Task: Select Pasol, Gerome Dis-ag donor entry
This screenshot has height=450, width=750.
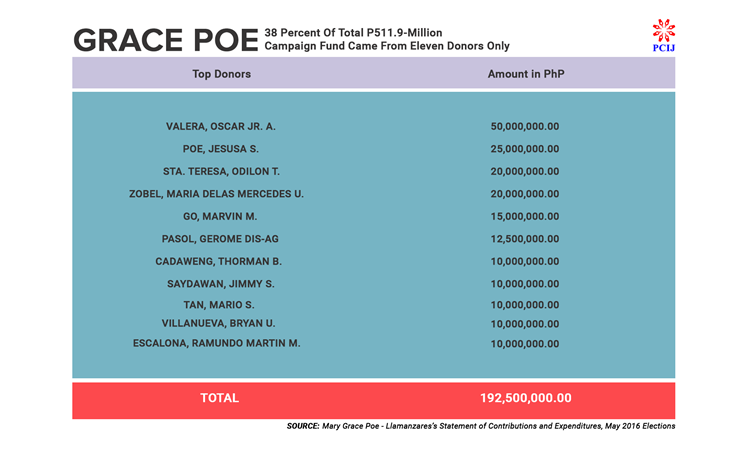Action: coord(220,239)
